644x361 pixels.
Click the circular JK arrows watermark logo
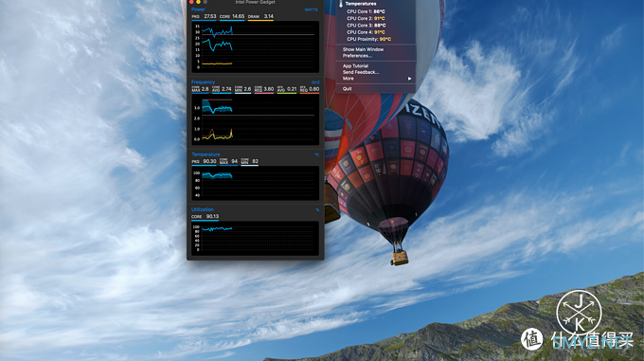(x=579, y=313)
